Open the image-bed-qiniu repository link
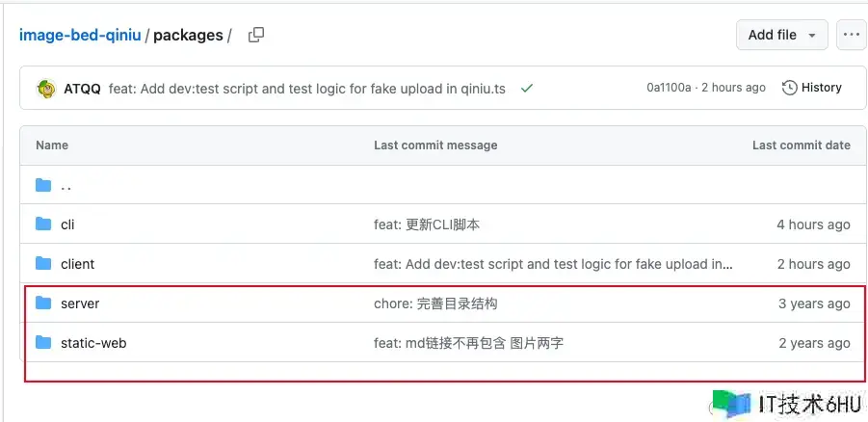Viewport: 868px width, 422px height. (80, 36)
